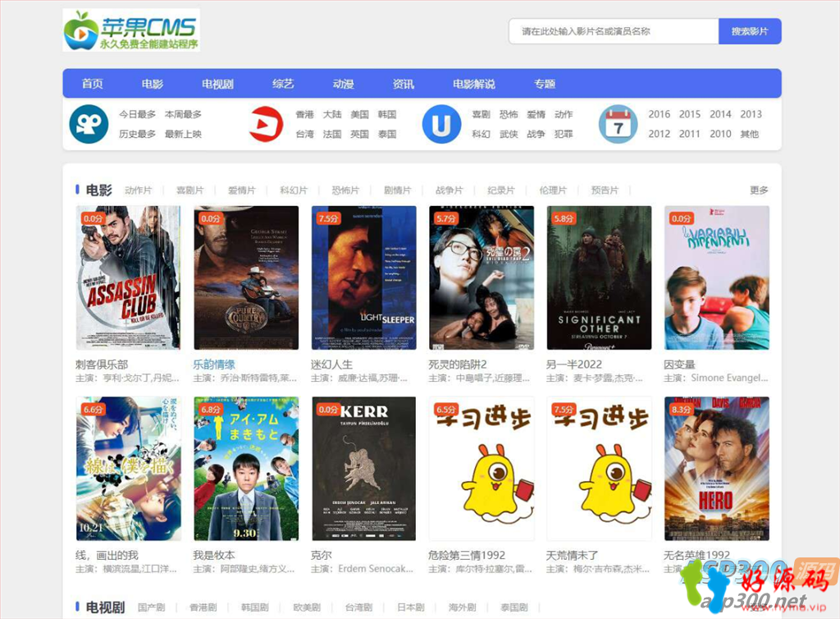Click the red play region icon

point(267,124)
